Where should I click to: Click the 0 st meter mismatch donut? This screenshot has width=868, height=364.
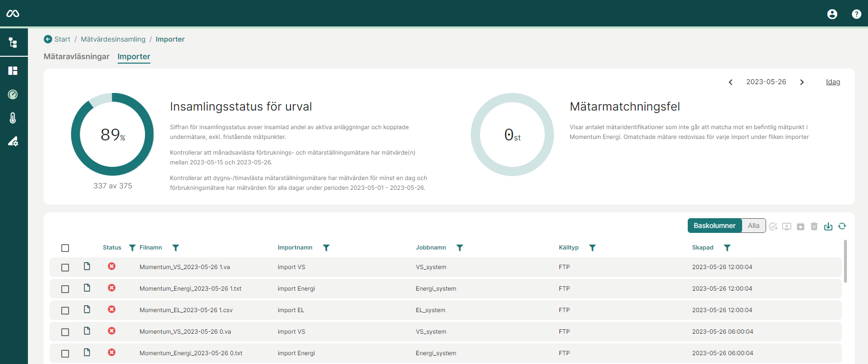[x=512, y=135]
